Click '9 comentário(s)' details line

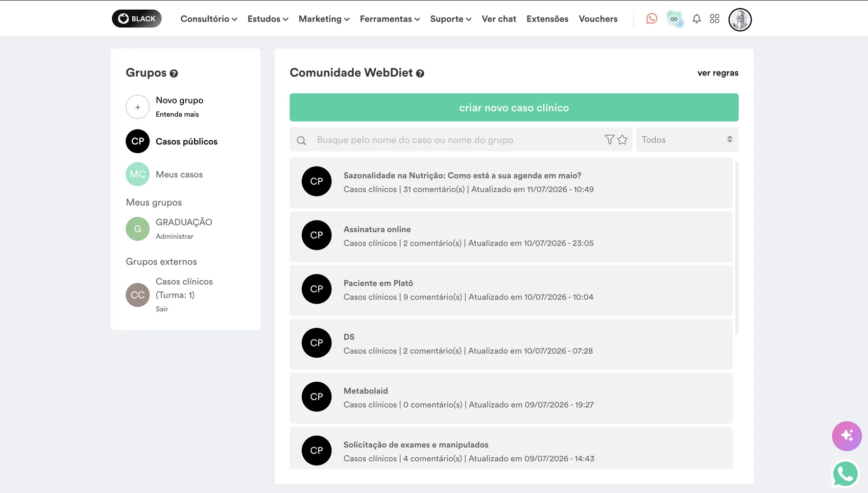432,297
